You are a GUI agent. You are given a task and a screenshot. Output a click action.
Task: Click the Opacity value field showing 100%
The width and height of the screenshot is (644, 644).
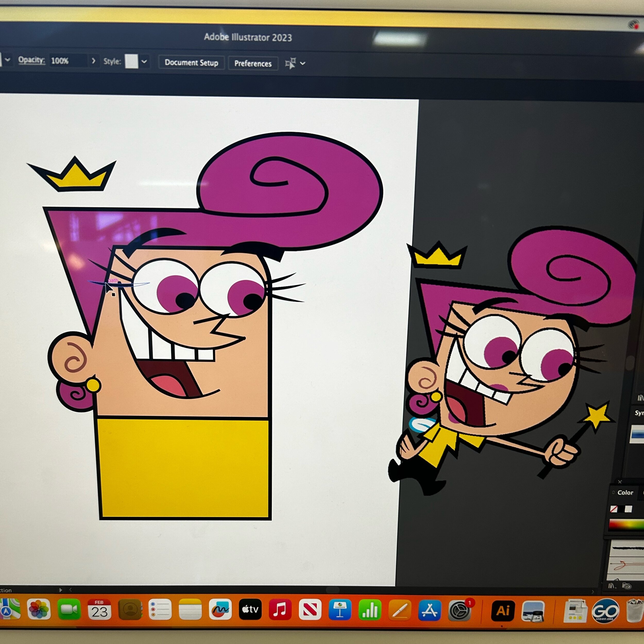[68, 61]
